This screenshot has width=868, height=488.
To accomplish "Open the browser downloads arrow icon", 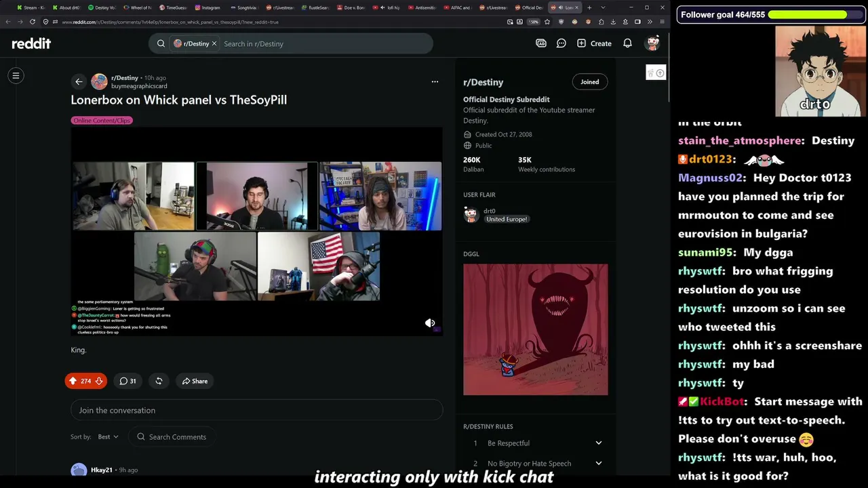I will tap(613, 22).
